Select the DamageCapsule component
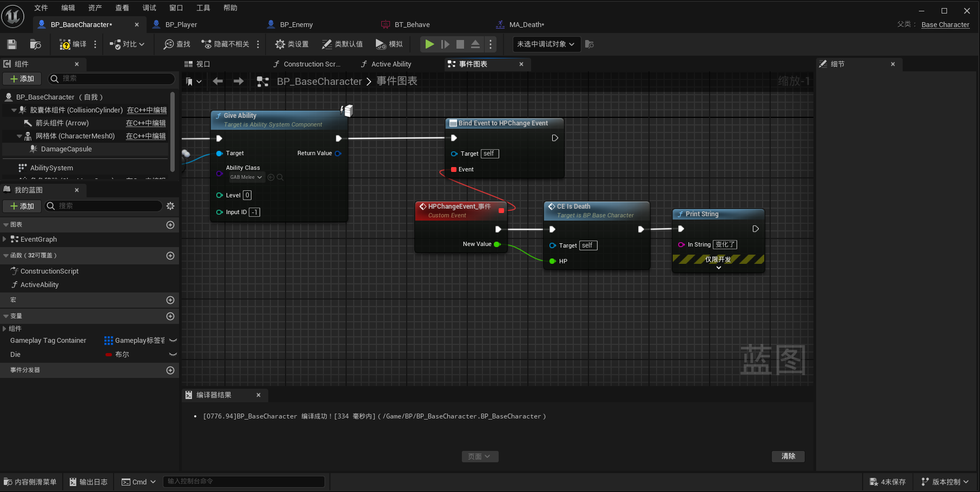 [67, 149]
